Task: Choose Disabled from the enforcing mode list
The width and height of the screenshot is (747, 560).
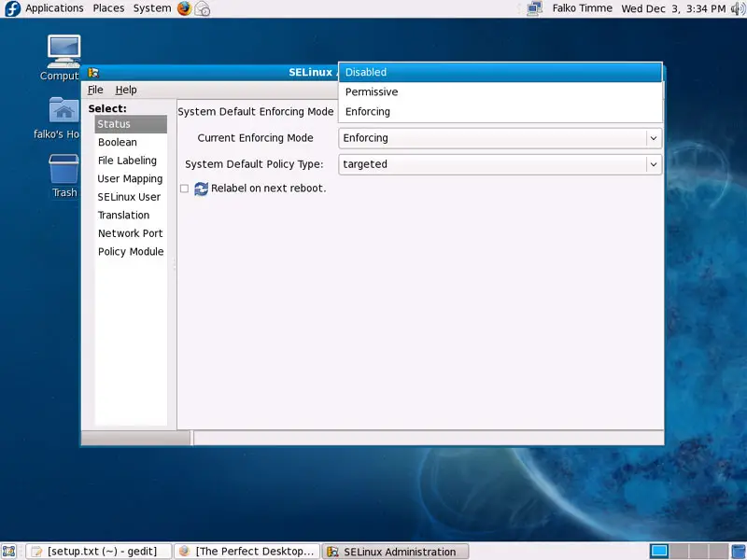Action: coord(500,73)
